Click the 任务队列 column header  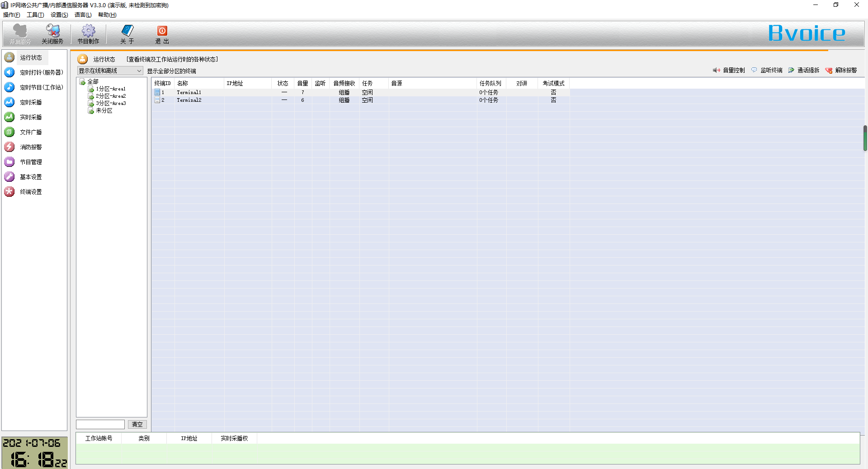click(491, 83)
